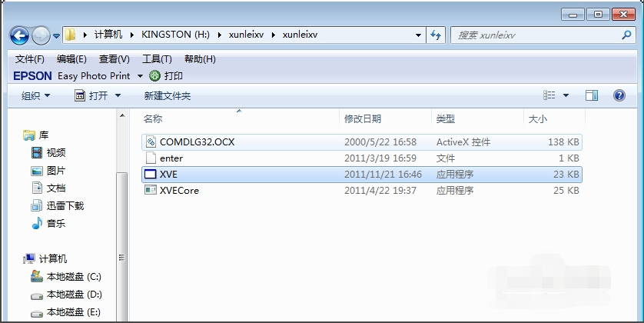Viewport: 644px width, 323px height.
Task: Sort by the 类型 column header
Action: point(445,119)
